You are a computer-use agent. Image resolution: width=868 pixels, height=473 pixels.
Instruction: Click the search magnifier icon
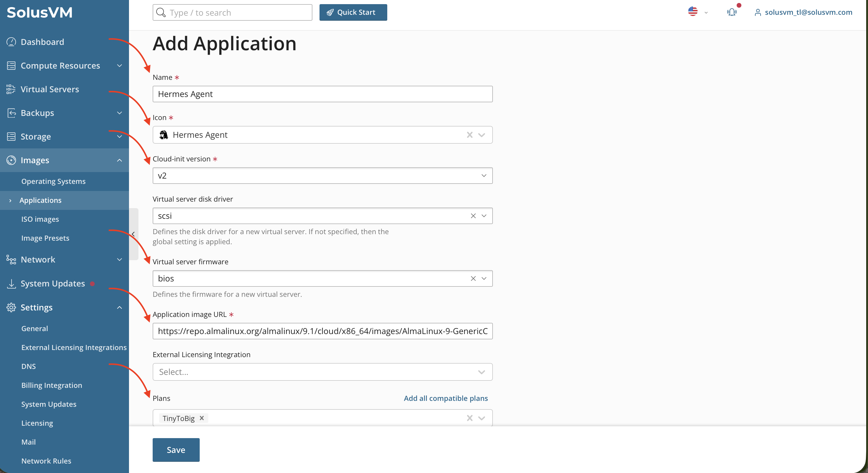(161, 12)
